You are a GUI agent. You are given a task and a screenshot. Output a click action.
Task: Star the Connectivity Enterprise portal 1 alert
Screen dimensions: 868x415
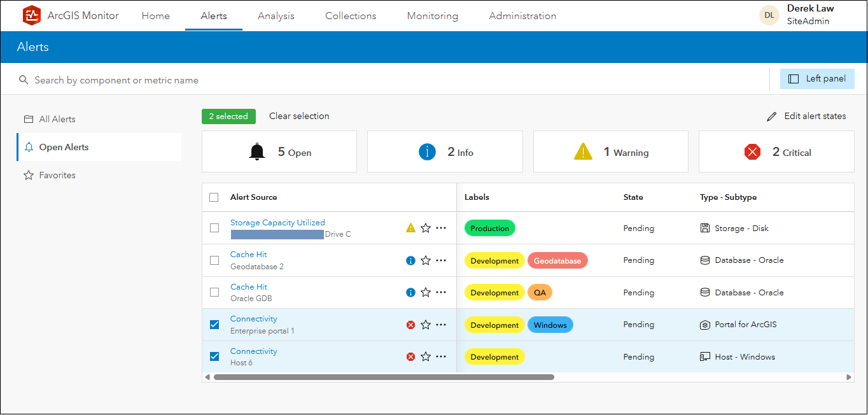click(426, 325)
